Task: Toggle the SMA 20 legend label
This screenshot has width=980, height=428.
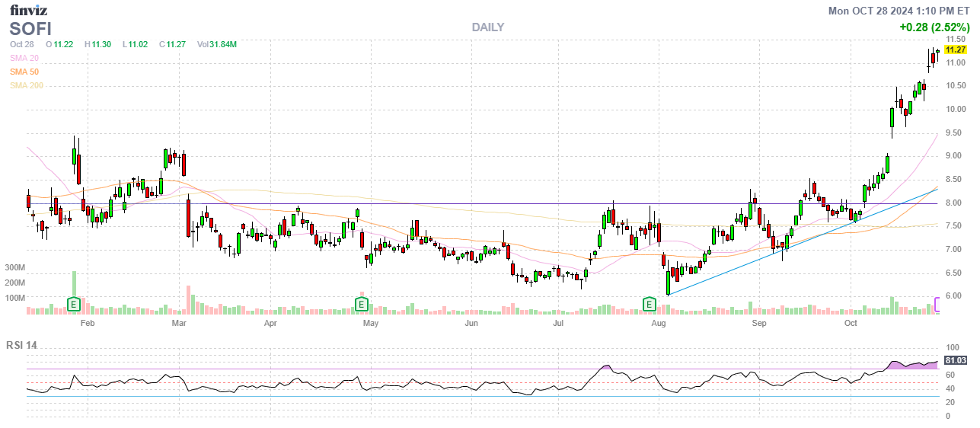Action: coord(24,58)
